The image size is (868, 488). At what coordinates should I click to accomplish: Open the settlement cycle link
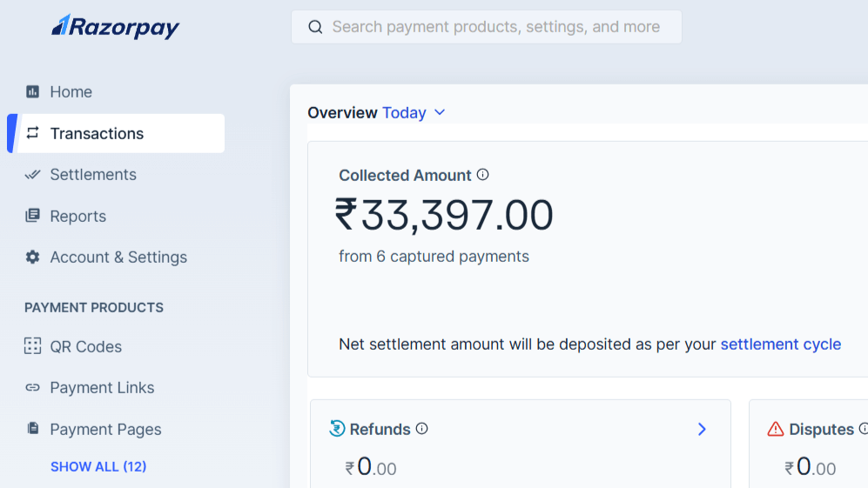coord(781,344)
